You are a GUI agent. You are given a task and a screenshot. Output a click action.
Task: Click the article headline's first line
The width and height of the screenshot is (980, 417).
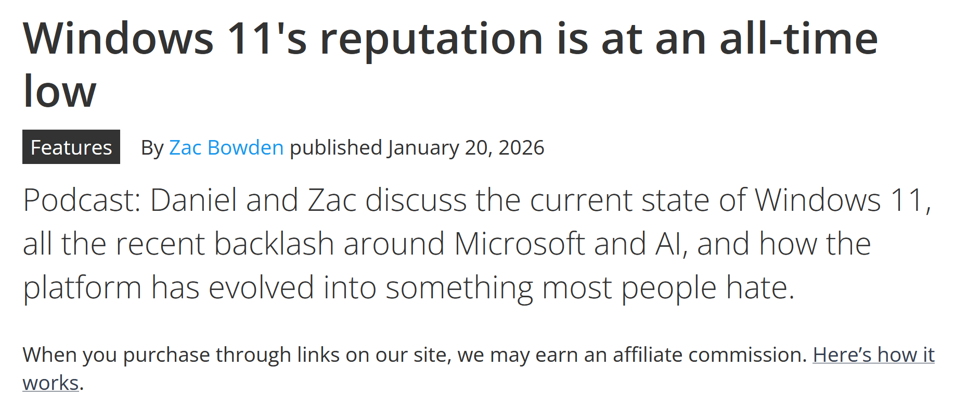click(450, 39)
